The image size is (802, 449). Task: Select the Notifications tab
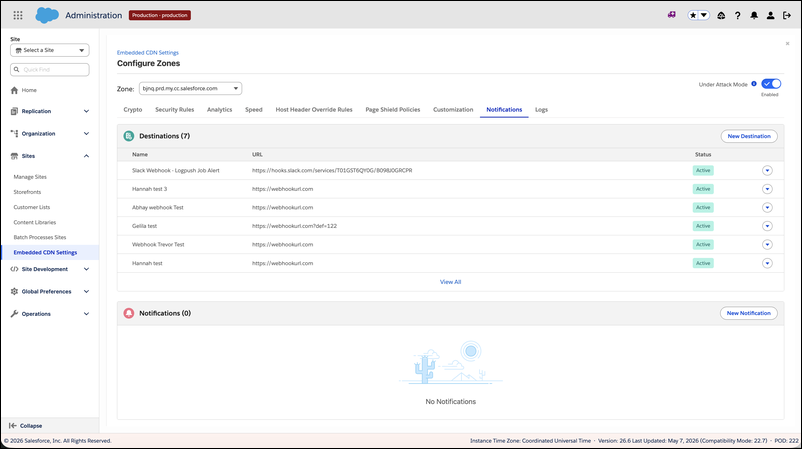[x=504, y=109]
